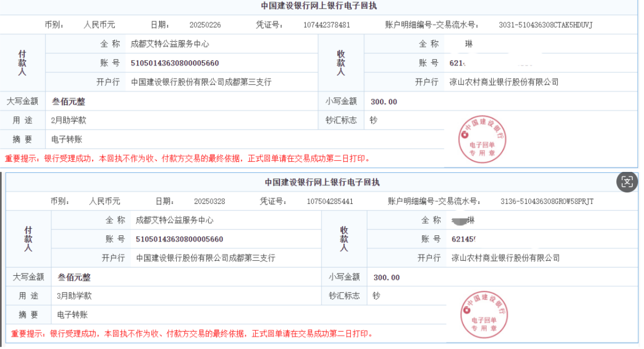Click the red 重要提示 notice in the February receipt
Image resolution: width=644 pixels, height=349 pixels.
tap(188, 158)
